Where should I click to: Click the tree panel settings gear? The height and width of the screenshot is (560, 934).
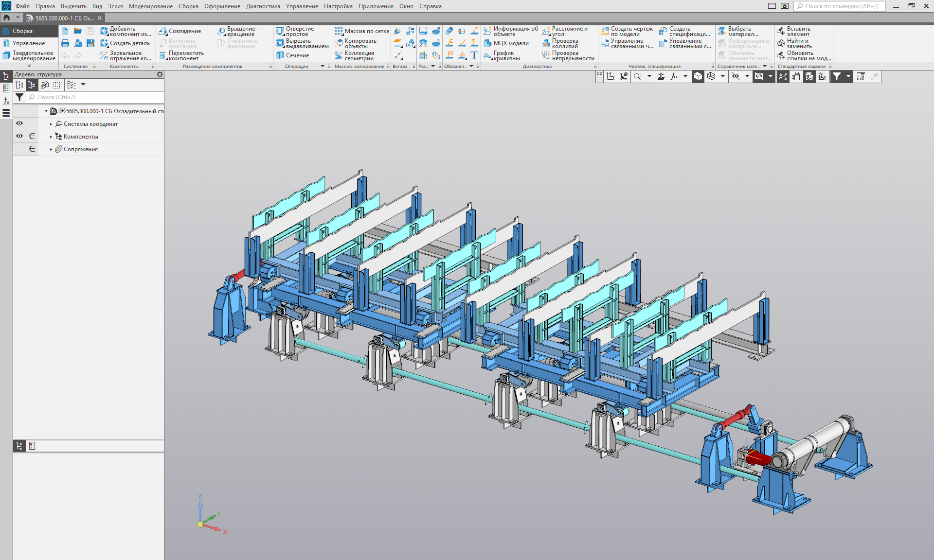pos(160,74)
